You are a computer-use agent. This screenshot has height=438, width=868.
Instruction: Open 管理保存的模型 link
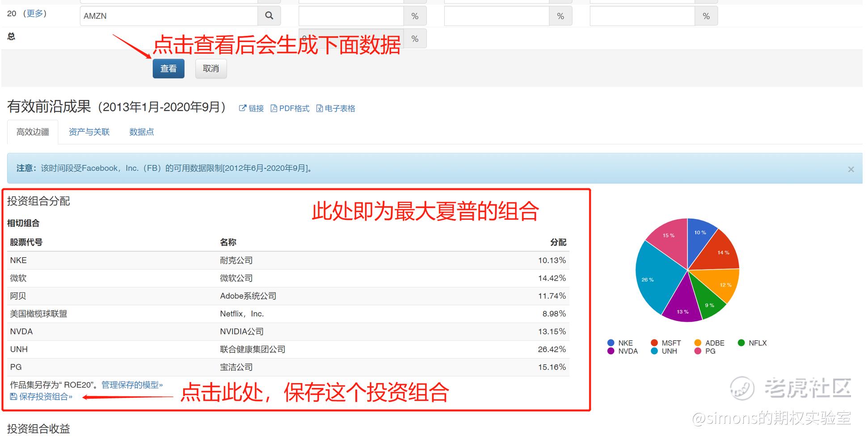click(x=132, y=385)
